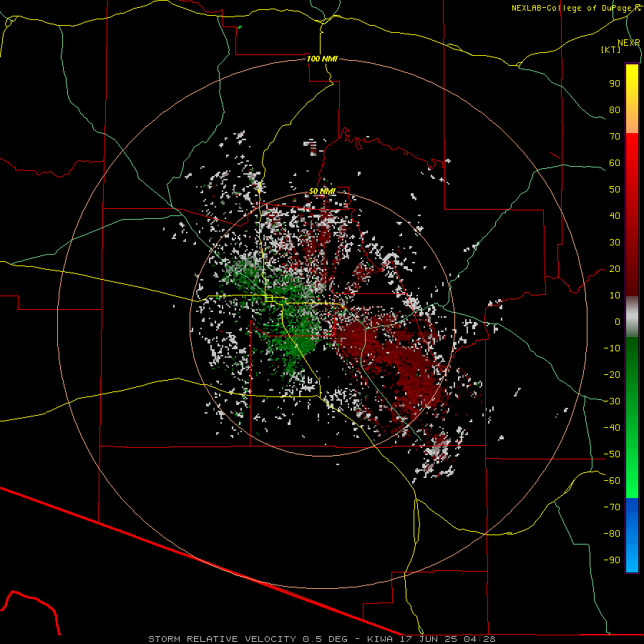Pick the blue segment of the color bar
The height and width of the screenshot is (644, 644).
[632, 535]
